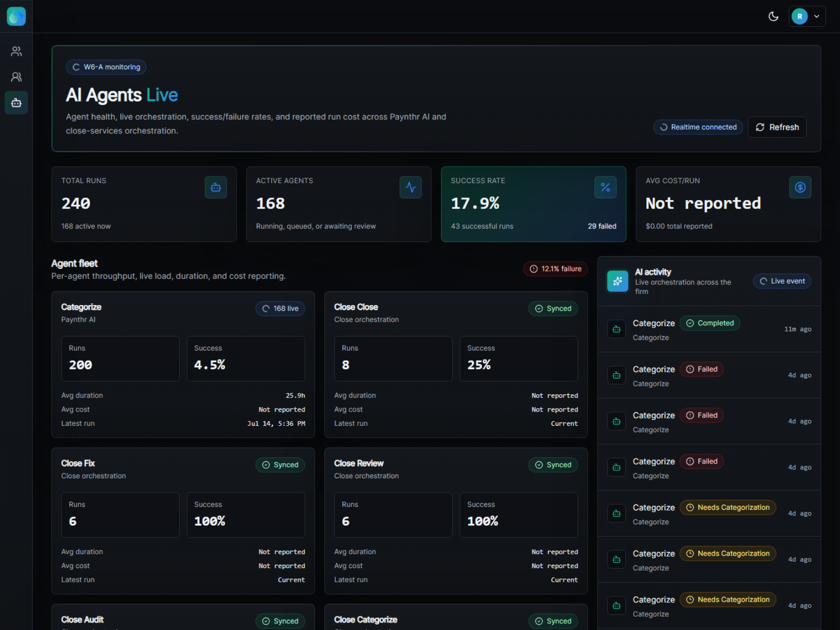Click the 12.1% failure badge

555,269
